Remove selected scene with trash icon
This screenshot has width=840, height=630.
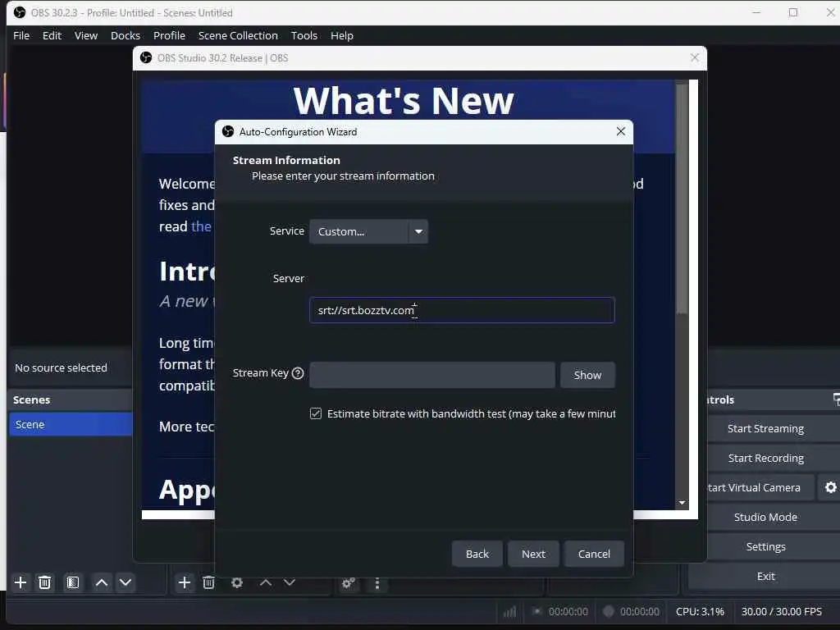tap(45, 582)
